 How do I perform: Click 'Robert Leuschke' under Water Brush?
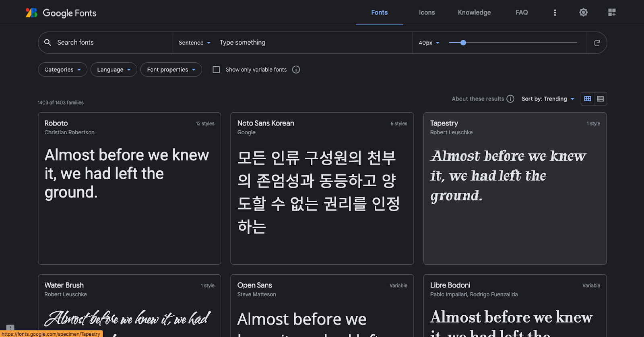pyautogui.click(x=66, y=294)
